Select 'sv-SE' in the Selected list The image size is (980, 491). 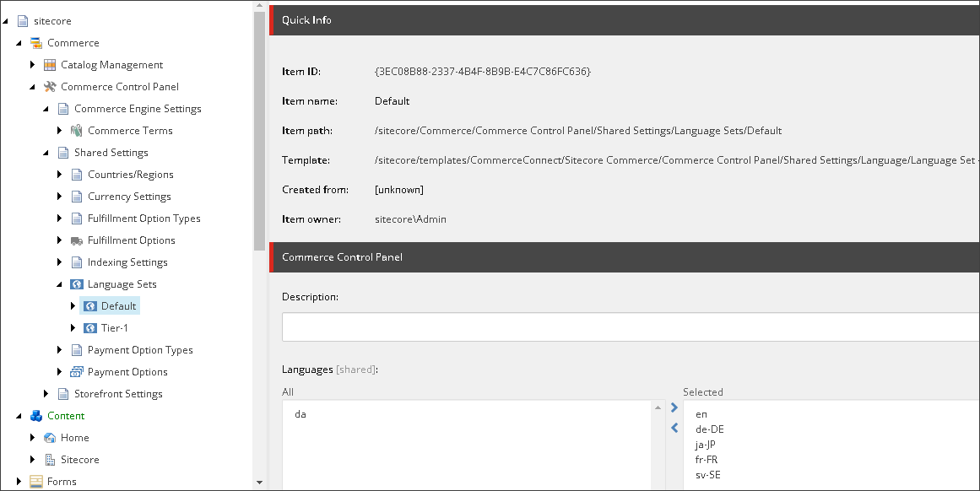(x=708, y=475)
